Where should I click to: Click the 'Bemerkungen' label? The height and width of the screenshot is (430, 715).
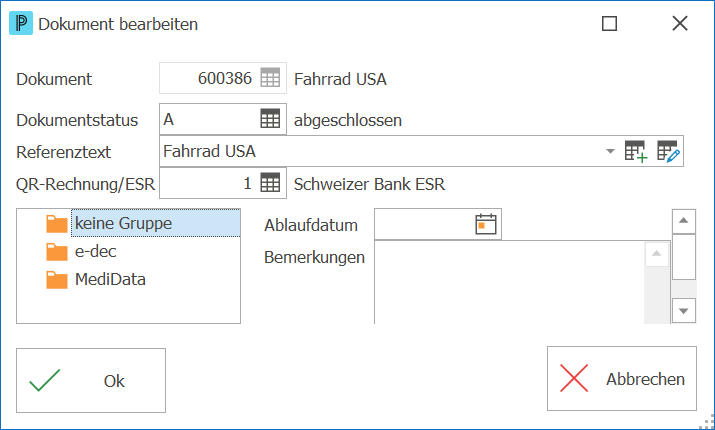pos(314,257)
